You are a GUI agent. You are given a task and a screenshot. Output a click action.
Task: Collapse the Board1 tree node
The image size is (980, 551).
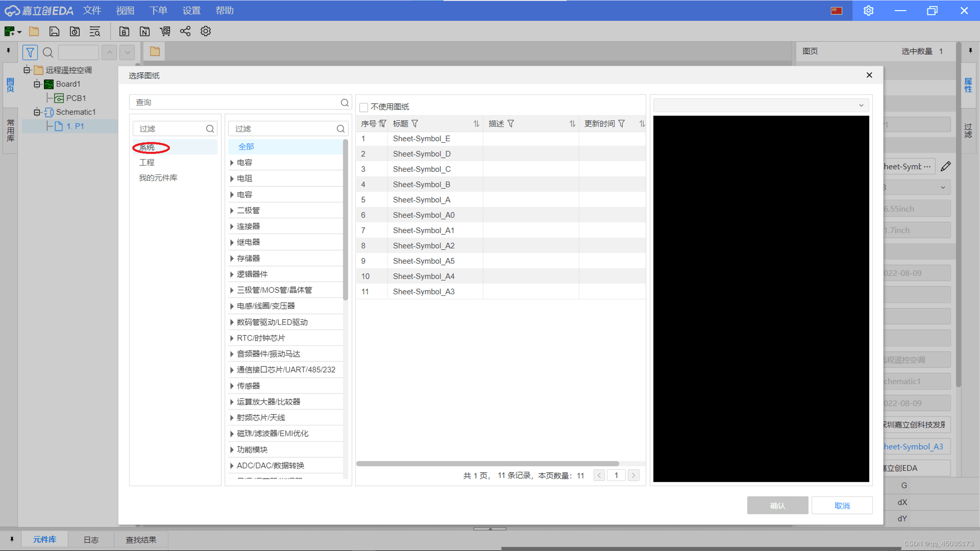pyautogui.click(x=37, y=84)
